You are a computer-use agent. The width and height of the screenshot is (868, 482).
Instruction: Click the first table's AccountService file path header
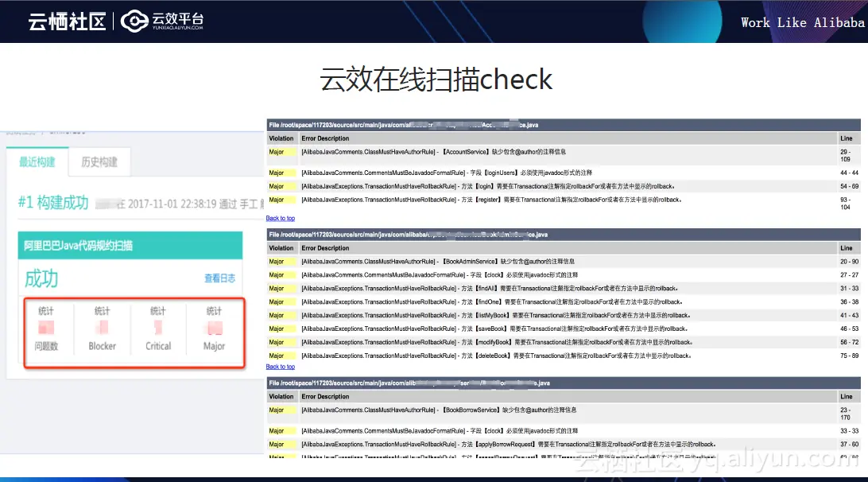pyautogui.click(x=564, y=125)
